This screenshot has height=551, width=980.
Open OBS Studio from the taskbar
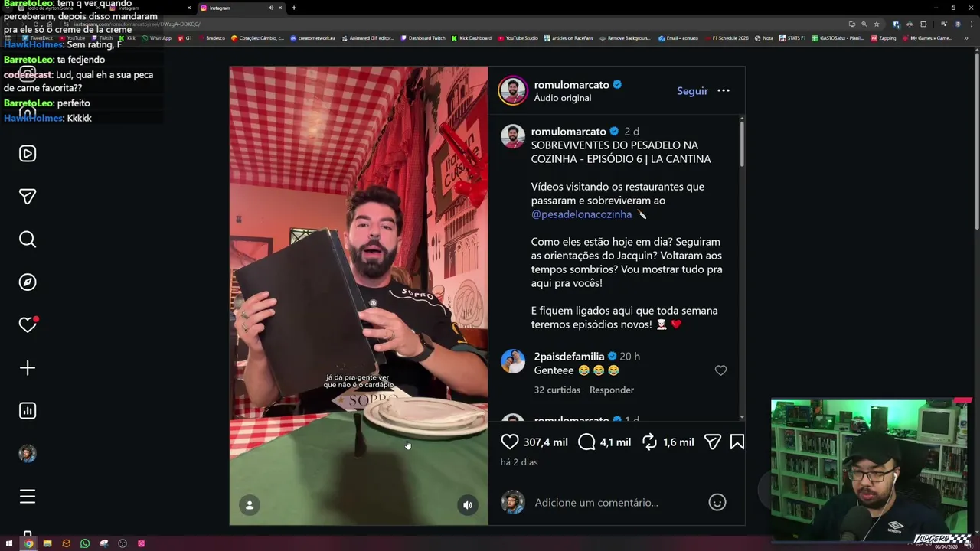[122, 543]
